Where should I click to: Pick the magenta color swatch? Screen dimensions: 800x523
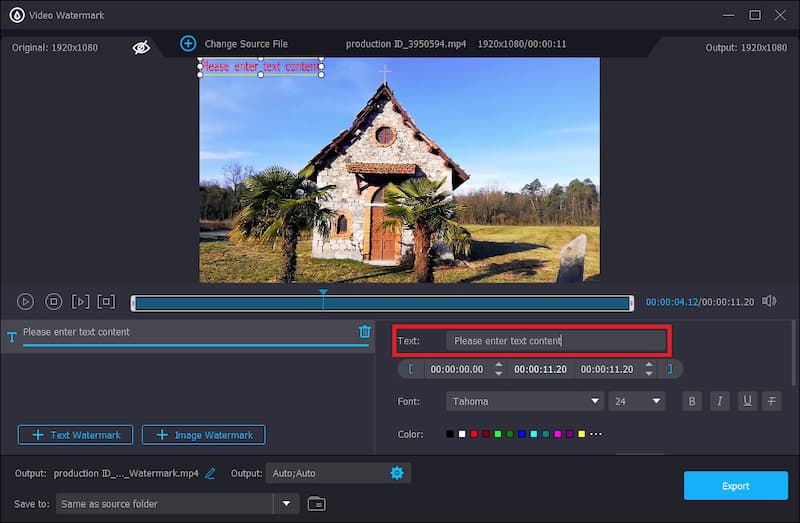point(558,434)
